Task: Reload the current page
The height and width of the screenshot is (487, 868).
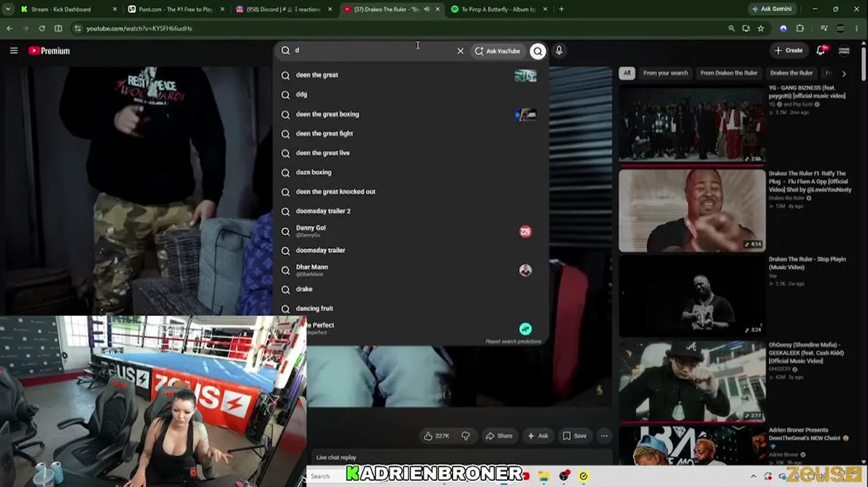Action: (x=42, y=28)
